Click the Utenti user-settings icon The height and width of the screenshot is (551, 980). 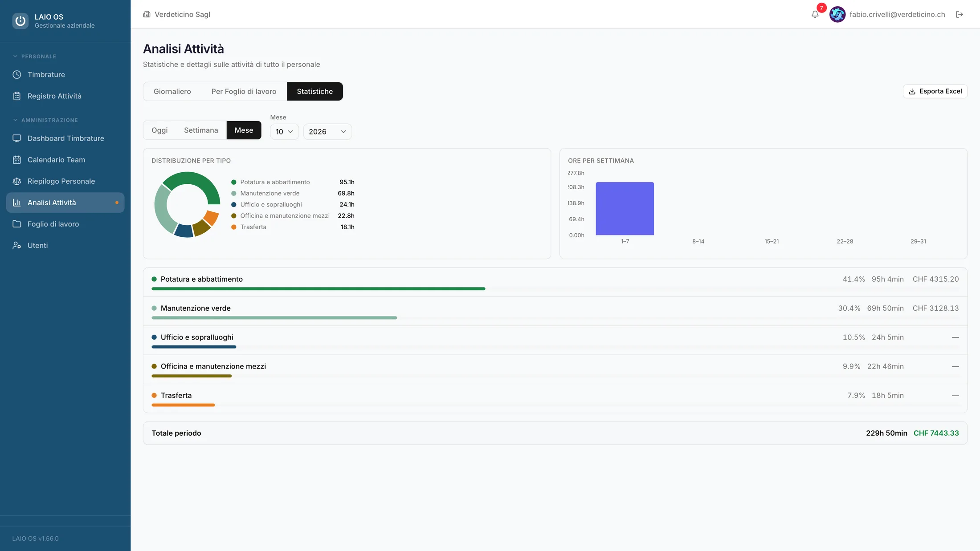pos(17,245)
